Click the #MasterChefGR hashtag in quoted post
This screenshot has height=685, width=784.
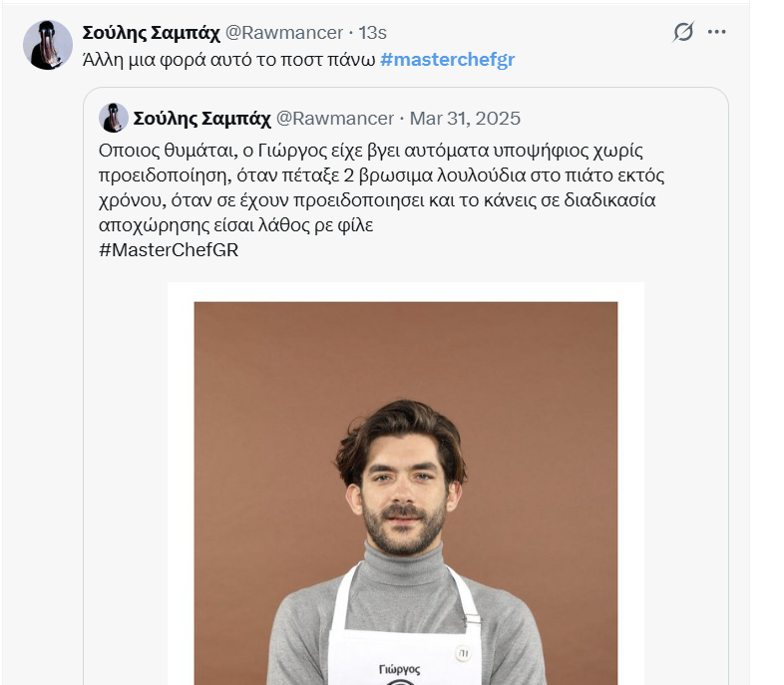point(169,249)
